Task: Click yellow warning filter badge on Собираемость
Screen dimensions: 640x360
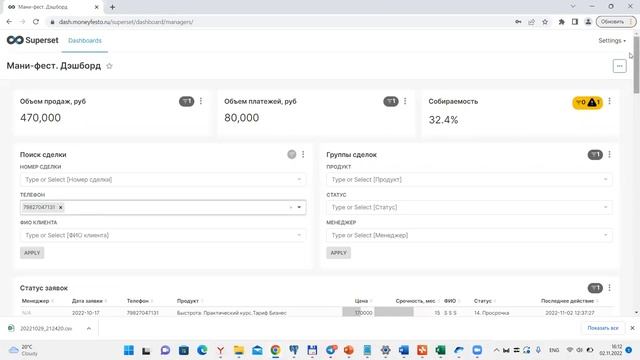Action: (587, 102)
